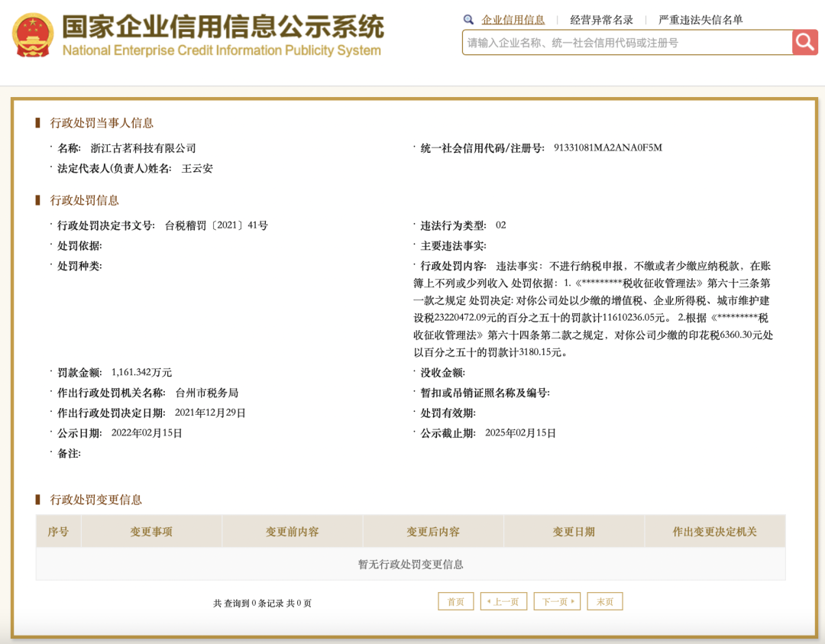Click the publication date 2022年02月15日
This screenshot has height=644, width=825.
click(x=147, y=433)
